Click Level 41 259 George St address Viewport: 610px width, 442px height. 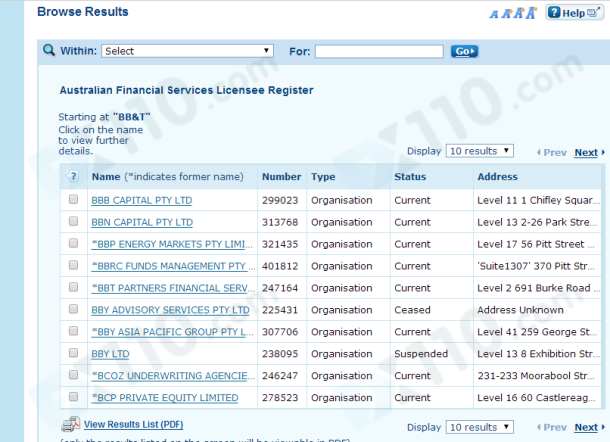(537, 332)
